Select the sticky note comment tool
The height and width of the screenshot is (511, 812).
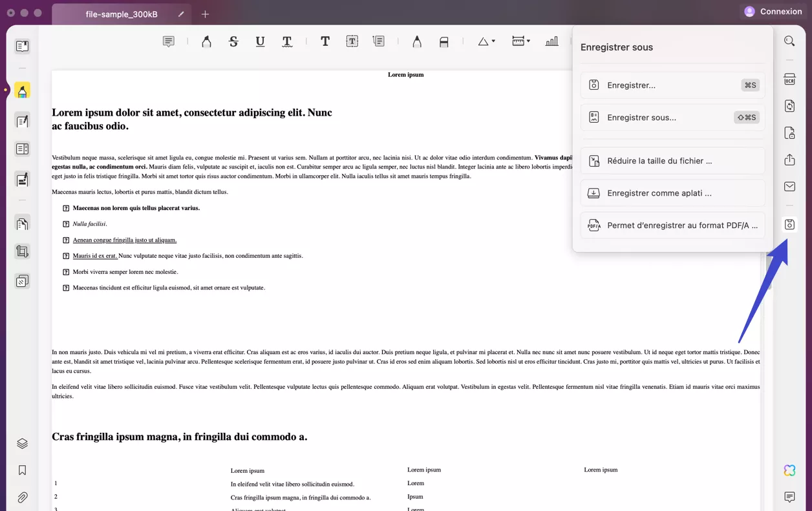point(169,41)
